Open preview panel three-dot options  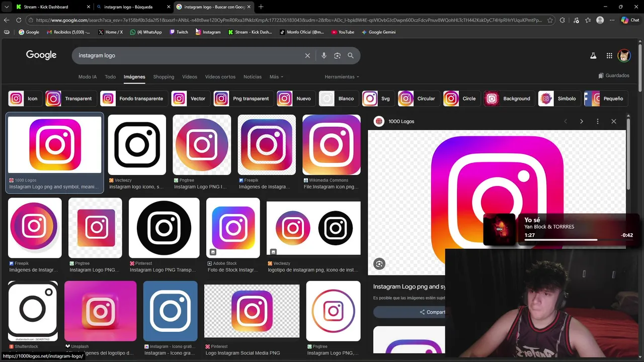pyautogui.click(x=598, y=121)
